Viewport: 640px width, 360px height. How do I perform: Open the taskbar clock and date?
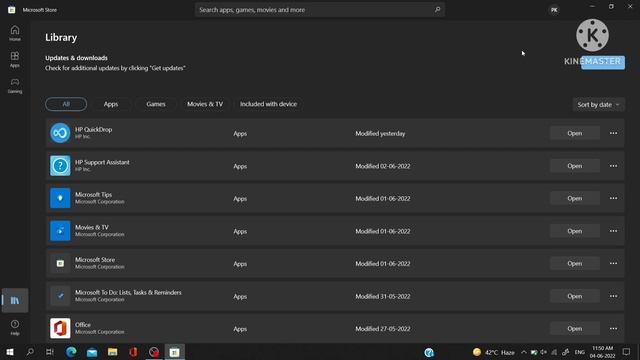602,352
